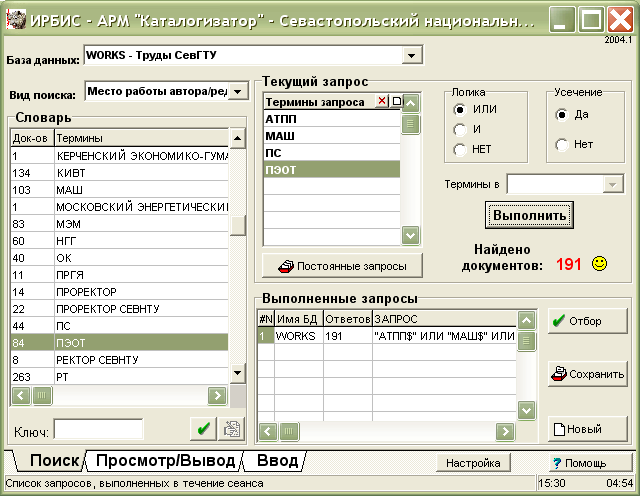Open the Термины в dropdown
Screen dimensions: 640x496
[x=612, y=185]
